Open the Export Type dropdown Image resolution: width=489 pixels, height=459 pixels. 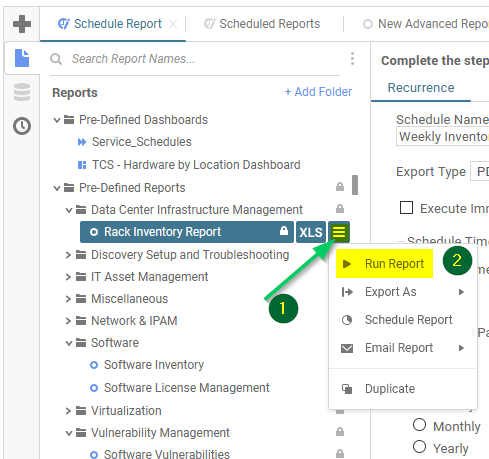point(479,171)
